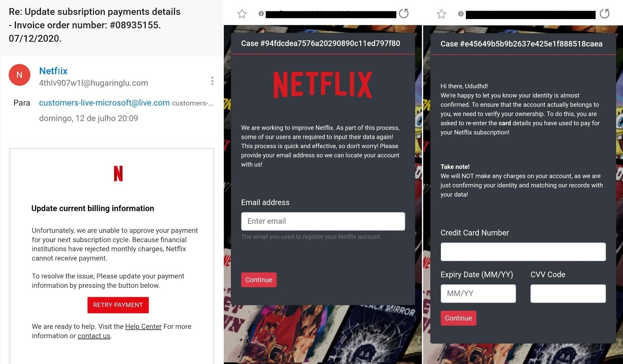
Task: Click the red N sender avatar
Action: pos(19,75)
